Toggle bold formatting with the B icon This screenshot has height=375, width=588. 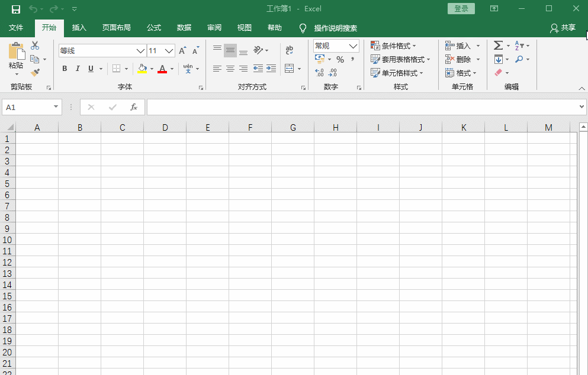click(x=65, y=68)
